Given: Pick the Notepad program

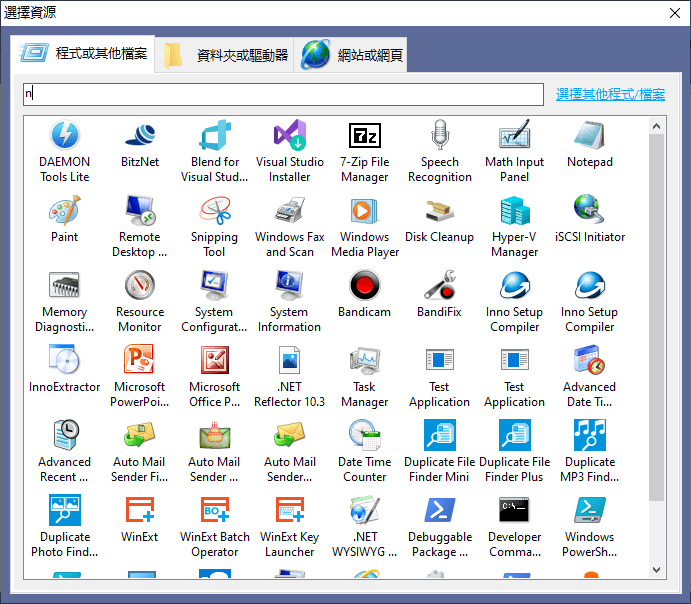Looking at the screenshot, I should pos(589,135).
